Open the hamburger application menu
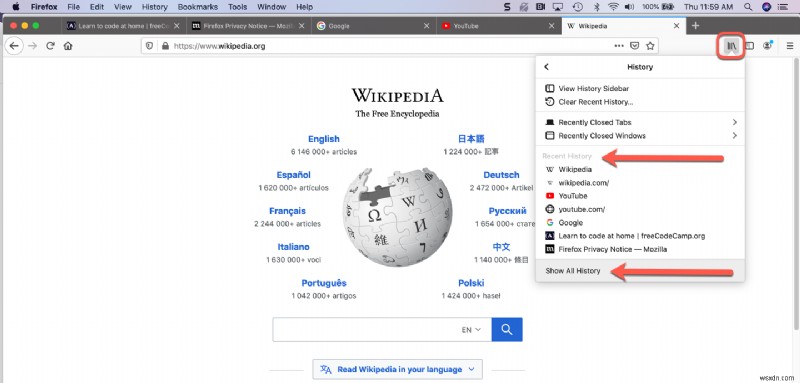Screen dimensions: 800x383 (x=789, y=46)
